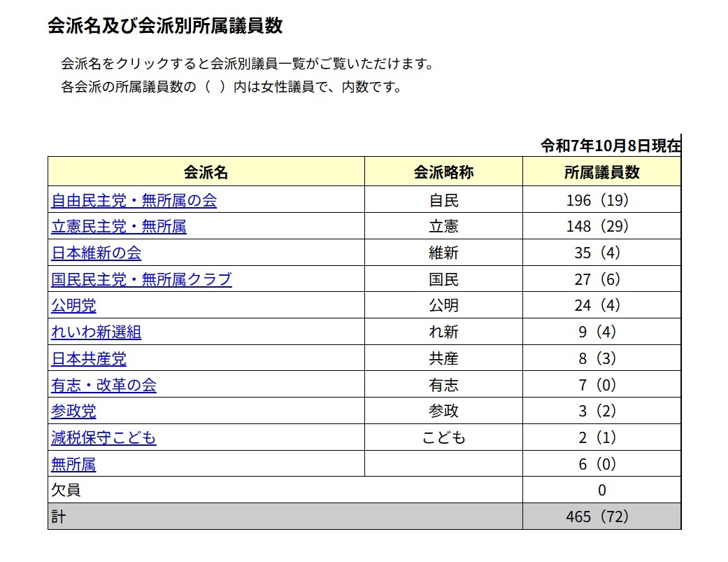Image resolution: width=728 pixels, height=562 pixels.
Task: Click the 計 total row label
Action: (x=59, y=517)
